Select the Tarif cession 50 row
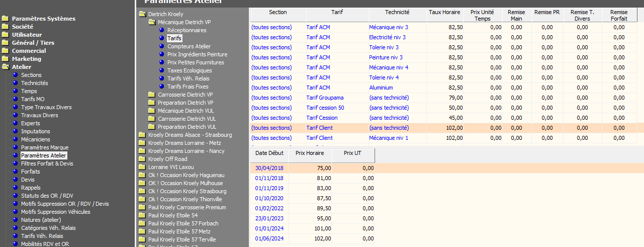This screenshot has width=644, height=247. coord(443,108)
